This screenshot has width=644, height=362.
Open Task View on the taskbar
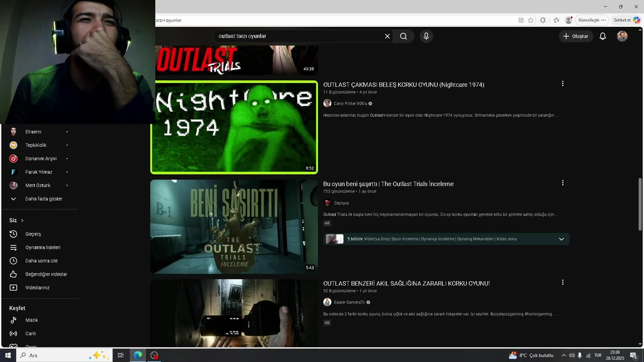point(121,355)
